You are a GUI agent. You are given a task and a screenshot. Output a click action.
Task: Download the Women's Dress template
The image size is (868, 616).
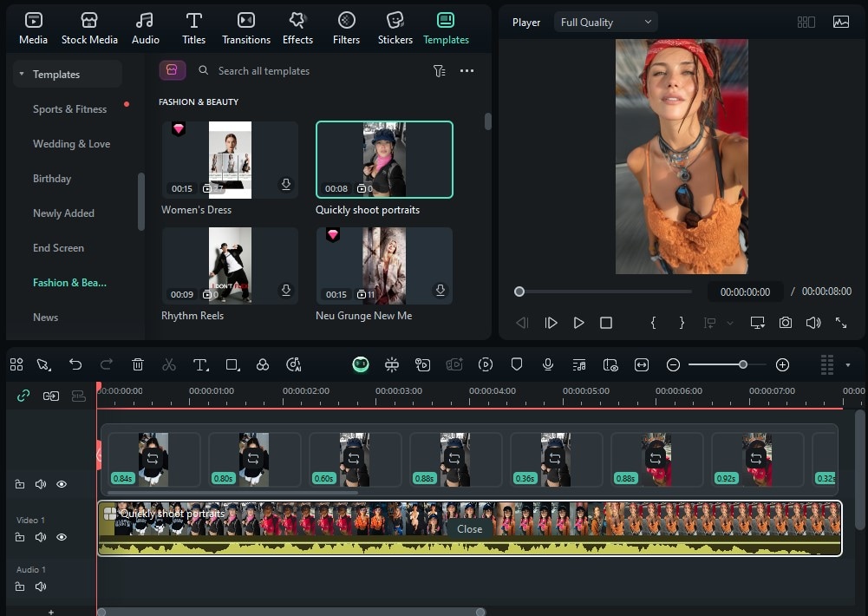[285, 184]
